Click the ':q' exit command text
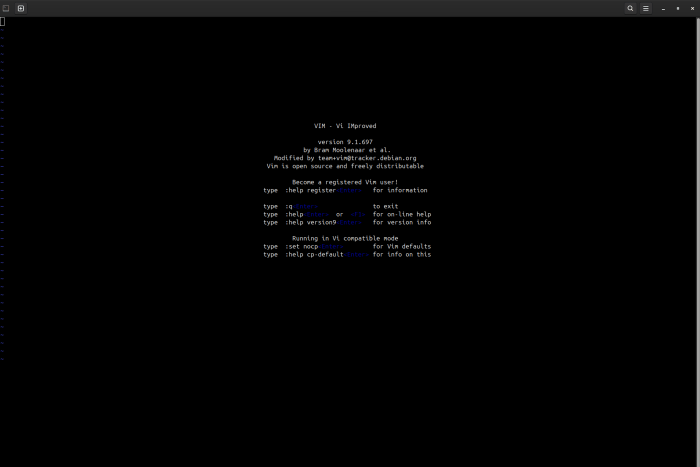Image resolution: width=700 pixels, height=467 pixels. click(x=289, y=206)
